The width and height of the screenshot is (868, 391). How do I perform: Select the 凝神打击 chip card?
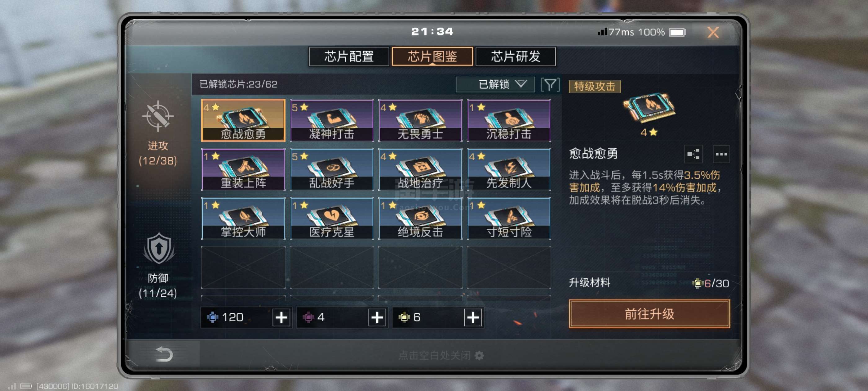[332, 120]
